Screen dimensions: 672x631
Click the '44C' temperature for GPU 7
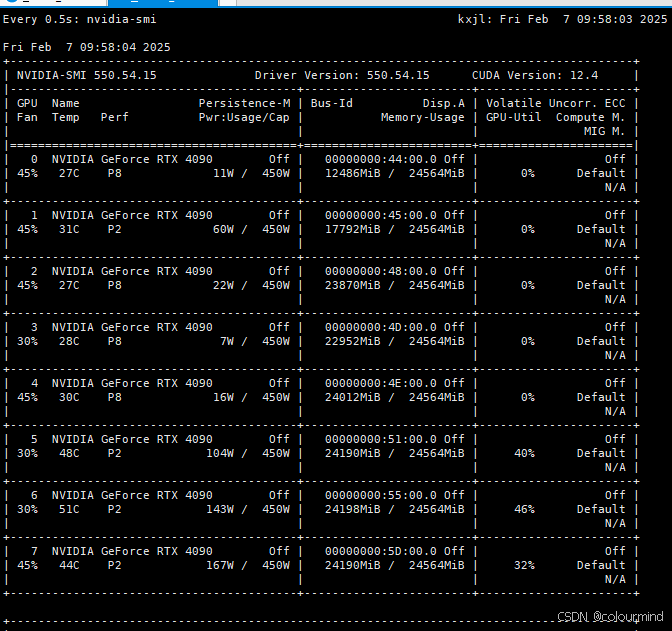69,565
